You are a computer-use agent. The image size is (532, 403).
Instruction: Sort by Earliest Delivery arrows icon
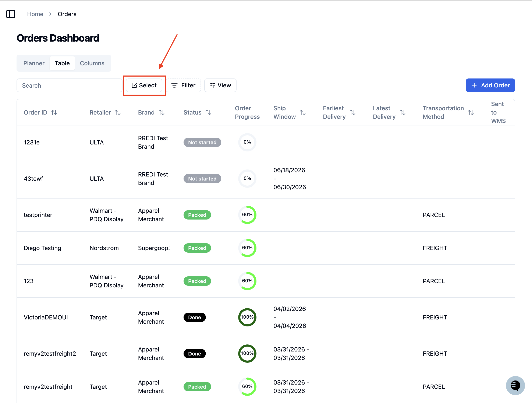coord(352,112)
